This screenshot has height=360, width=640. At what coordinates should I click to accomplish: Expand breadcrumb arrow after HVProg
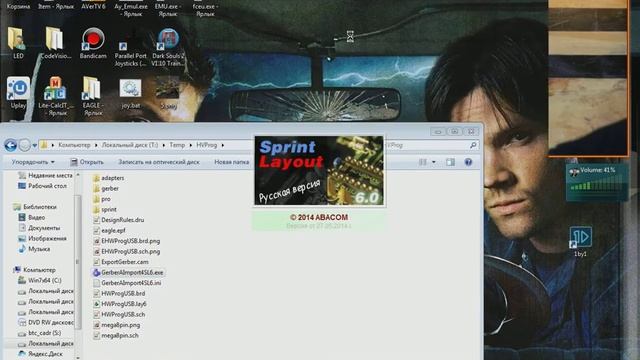coord(222,145)
